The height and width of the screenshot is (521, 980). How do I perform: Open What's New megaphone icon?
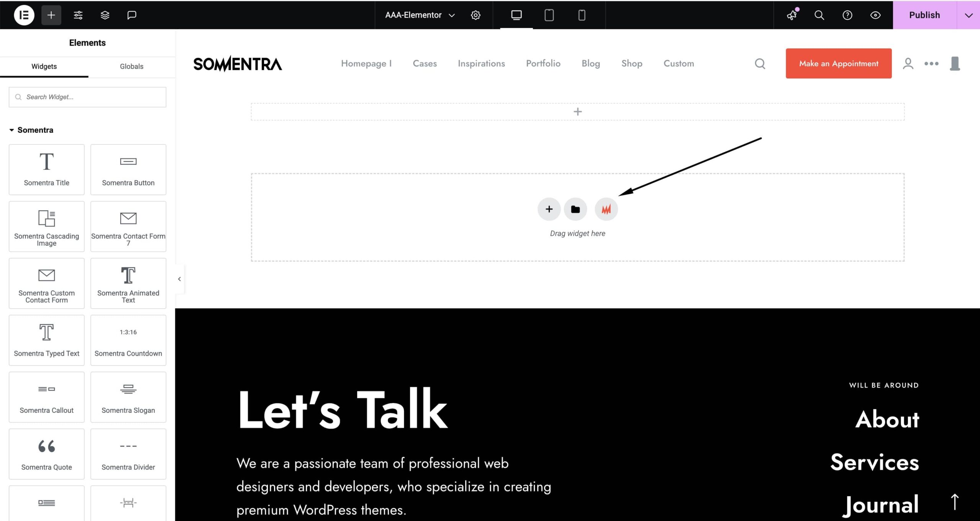pyautogui.click(x=792, y=15)
